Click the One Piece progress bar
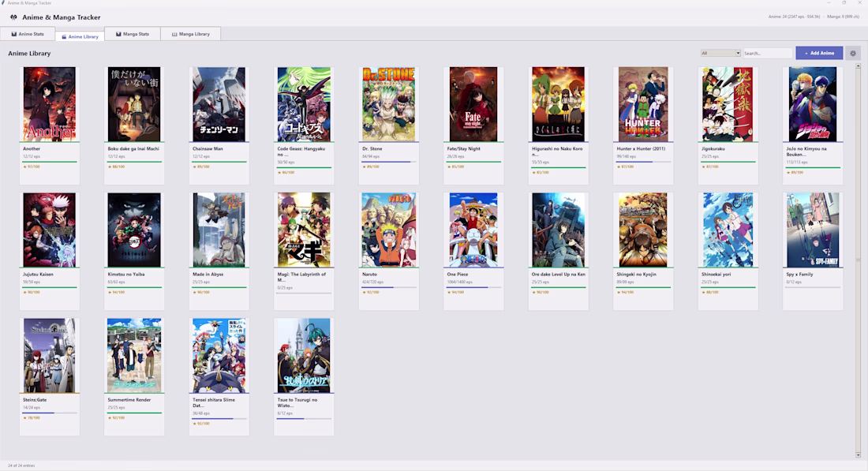 [473, 287]
